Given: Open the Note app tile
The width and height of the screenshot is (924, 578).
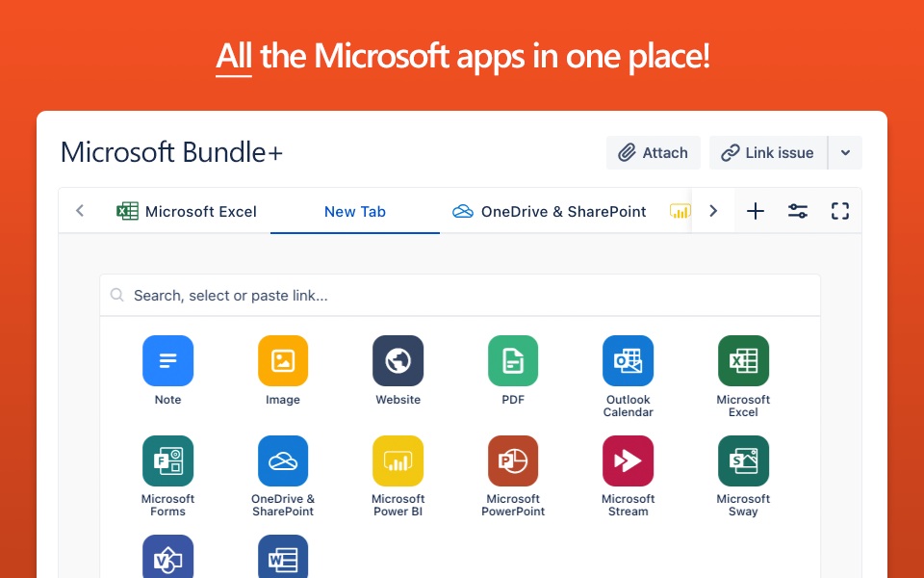Looking at the screenshot, I should (167, 361).
